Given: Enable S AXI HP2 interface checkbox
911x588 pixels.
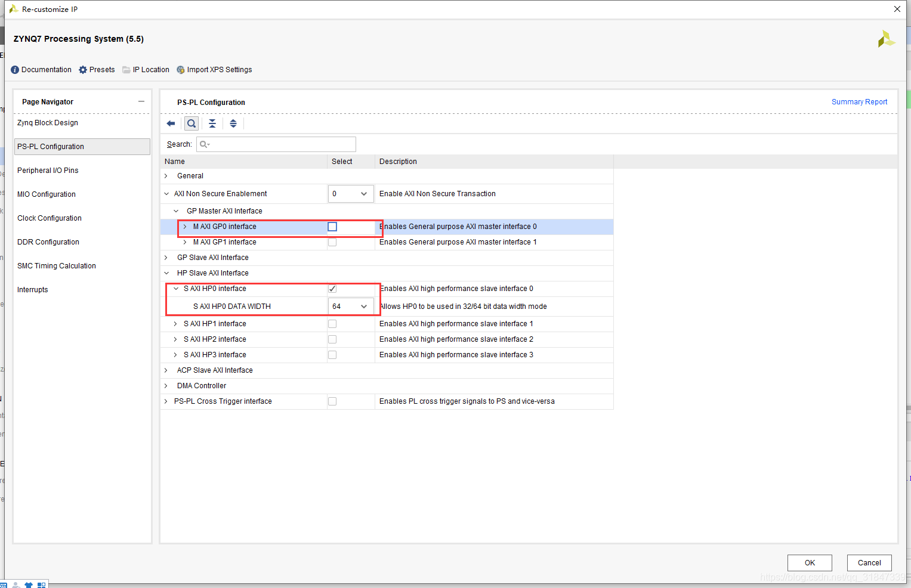Looking at the screenshot, I should point(332,339).
